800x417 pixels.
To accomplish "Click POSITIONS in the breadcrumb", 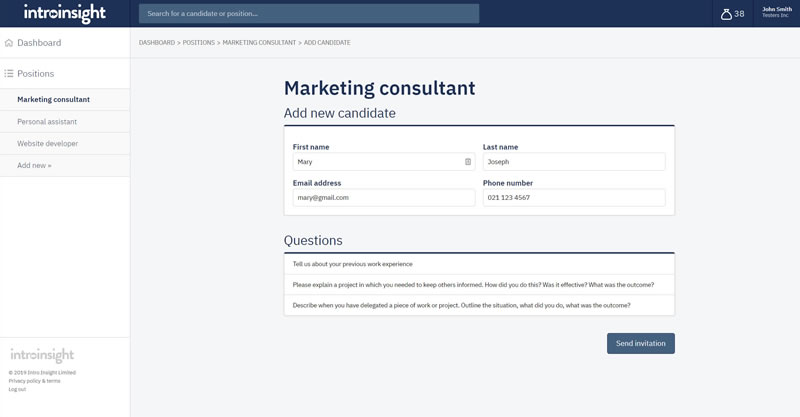I will 198,43.
